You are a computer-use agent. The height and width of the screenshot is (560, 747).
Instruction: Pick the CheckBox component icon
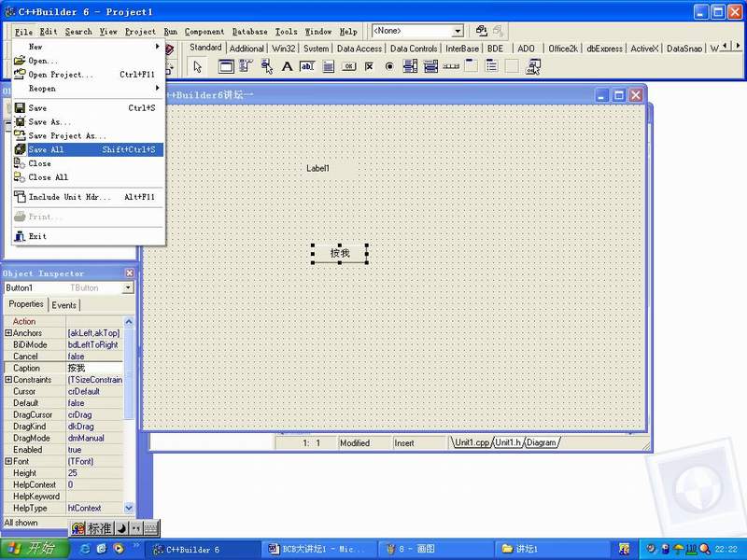[x=369, y=66]
